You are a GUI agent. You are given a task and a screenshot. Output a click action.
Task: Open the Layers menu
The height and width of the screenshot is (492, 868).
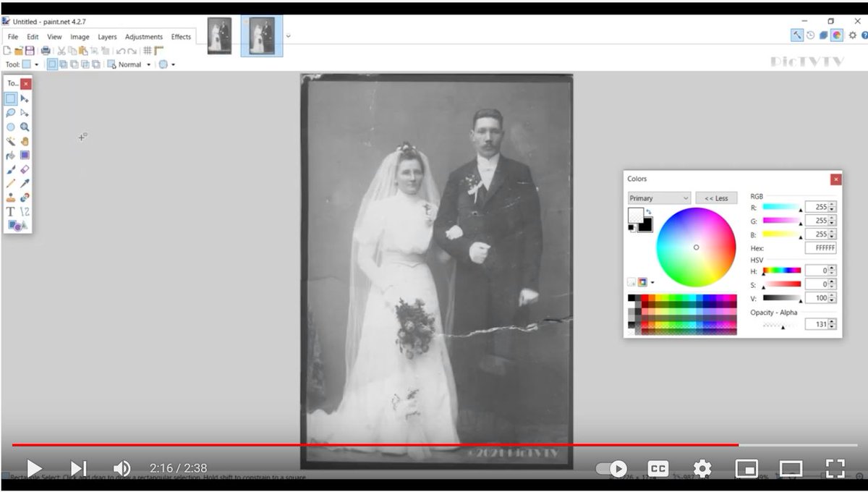(x=107, y=37)
